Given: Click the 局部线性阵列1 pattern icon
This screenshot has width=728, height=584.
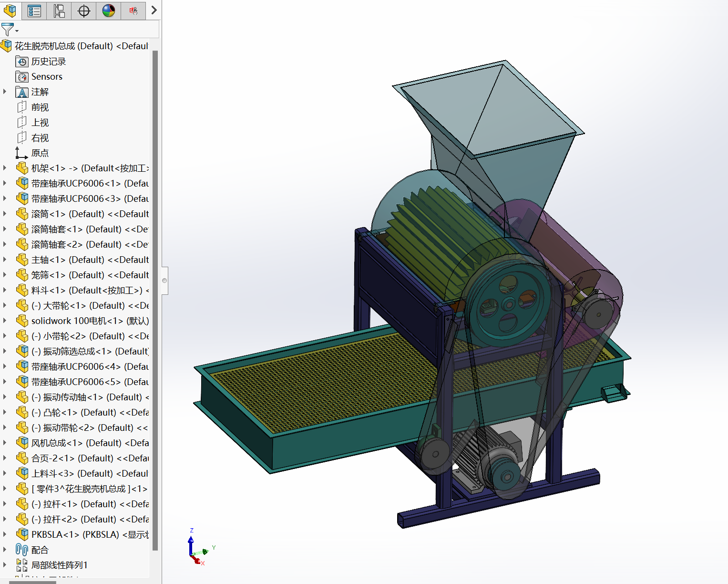Looking at the screenshot, I should click(x=22, y=565).
